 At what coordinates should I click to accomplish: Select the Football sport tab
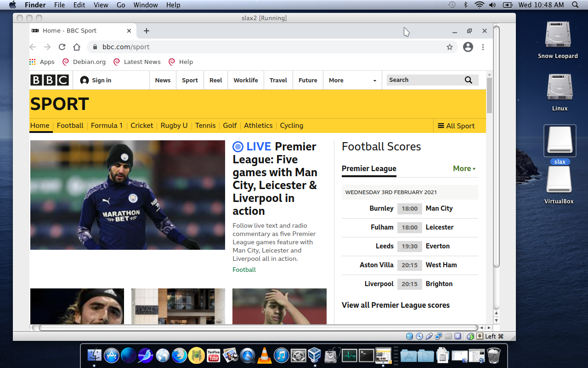coord(70,126)
